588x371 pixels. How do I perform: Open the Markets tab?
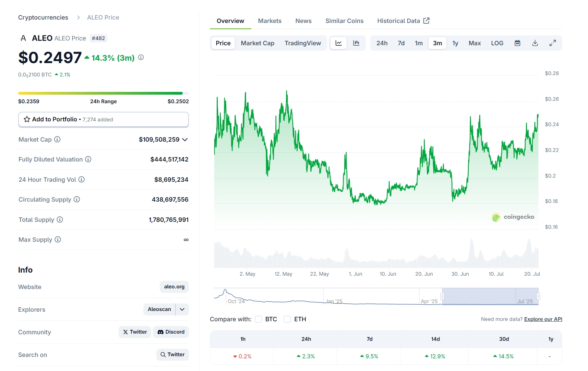point(270,21)
